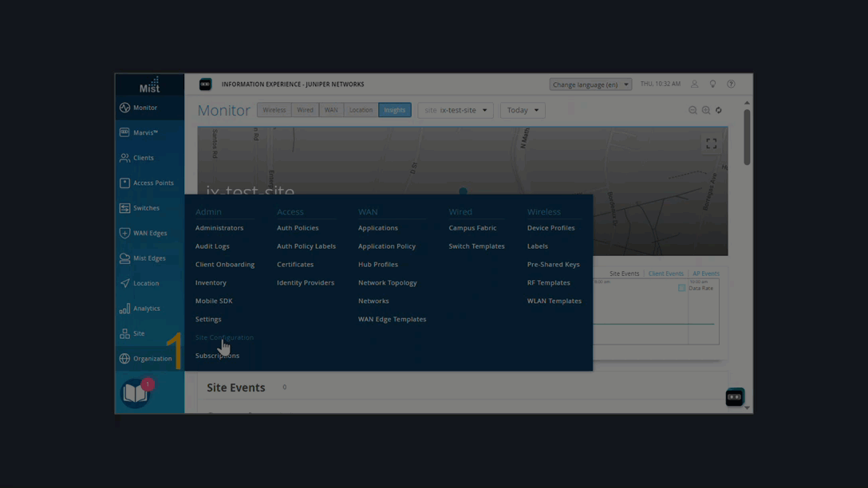Image resolution: width=868 pixels, height=488 pixels.
Task: Open Labels in the Wireless menu
Action: pyautogui.click(x=537, y=246)
